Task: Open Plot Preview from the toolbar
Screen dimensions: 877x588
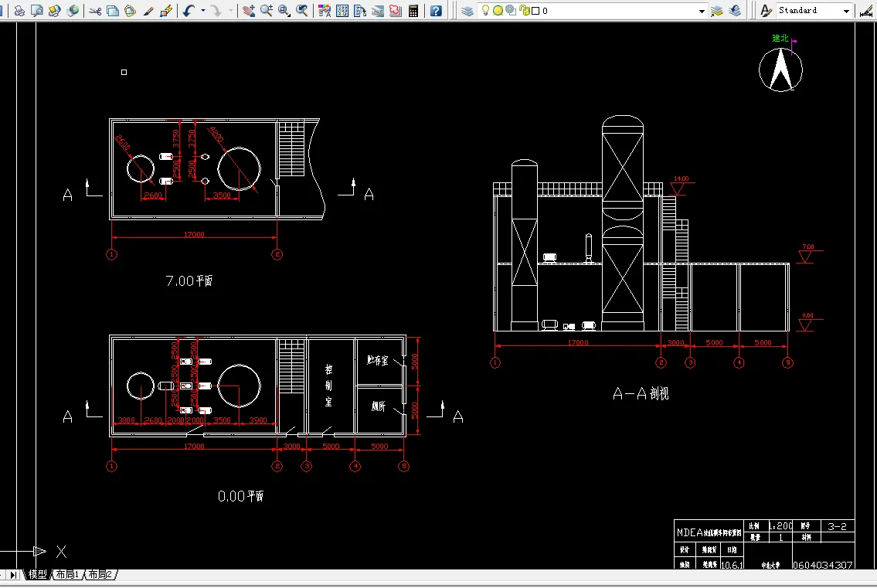Action: (37, 11)
